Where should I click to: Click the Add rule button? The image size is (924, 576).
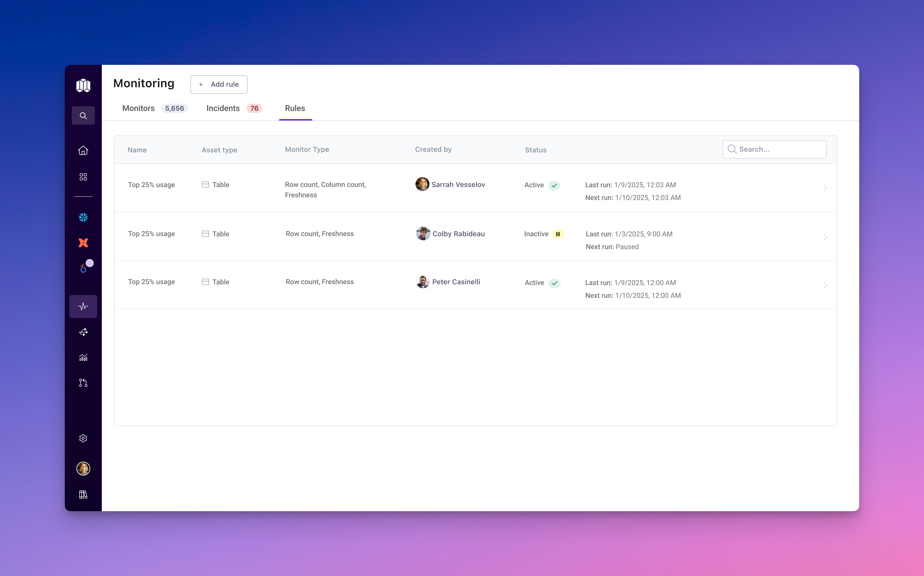pos(219,84)
